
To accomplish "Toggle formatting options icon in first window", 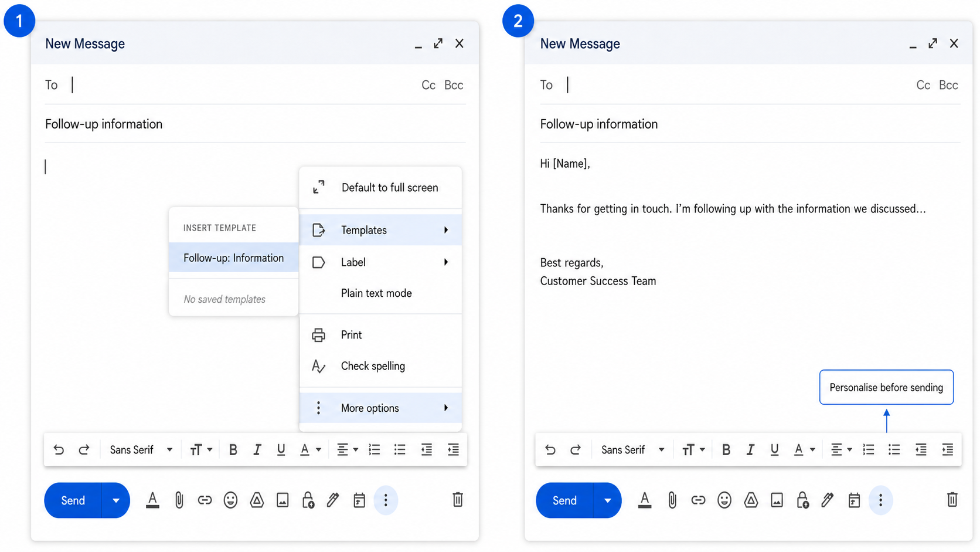I will click(x=152, y=500).
